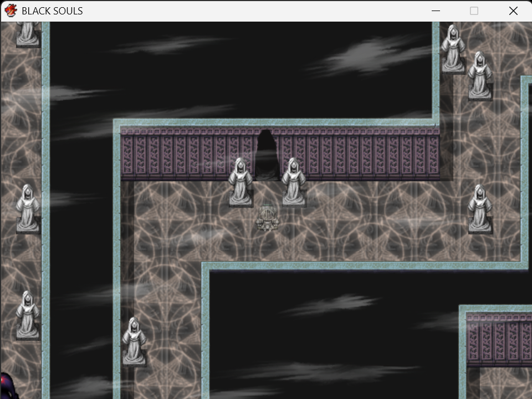
Task: Click the hooded statue in the lower vertical corridor
Action: point(134,341)
